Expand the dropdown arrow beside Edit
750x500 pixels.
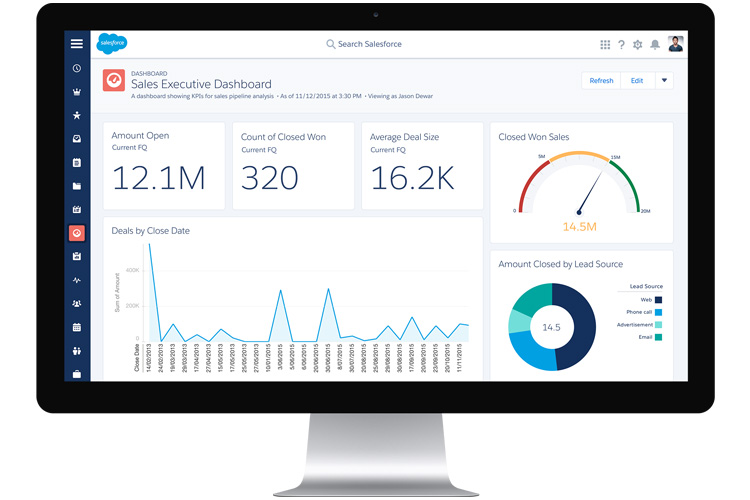point(664,80)
